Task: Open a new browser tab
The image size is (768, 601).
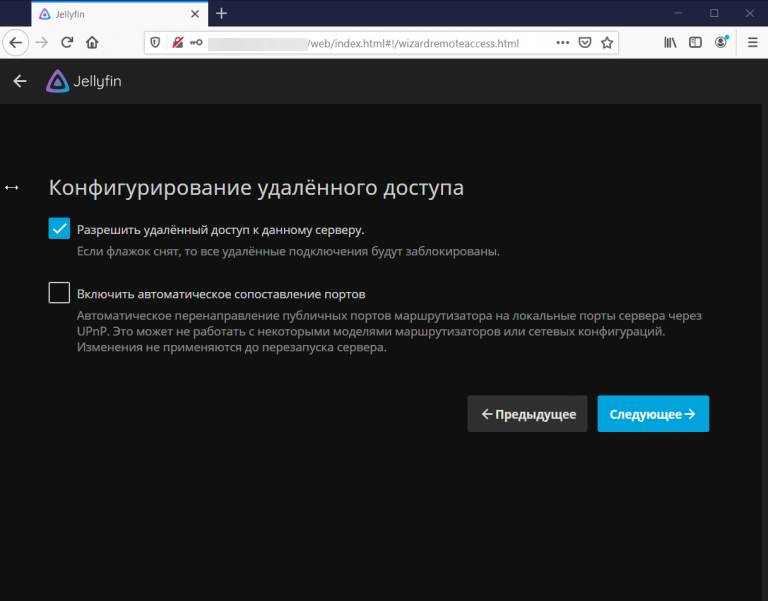Action: point(221,13)
